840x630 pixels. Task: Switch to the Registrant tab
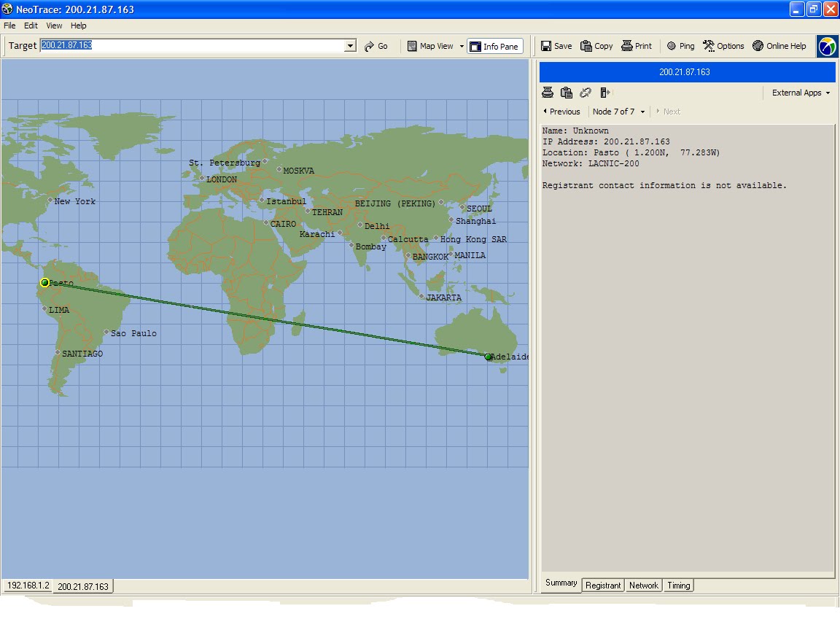click(x=602, y=586)
